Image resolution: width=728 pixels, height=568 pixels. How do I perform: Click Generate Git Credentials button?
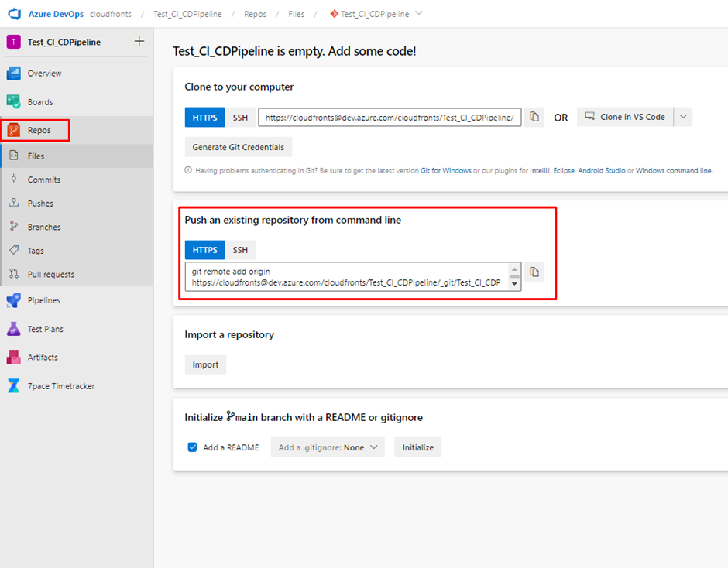tap(239, 147)
